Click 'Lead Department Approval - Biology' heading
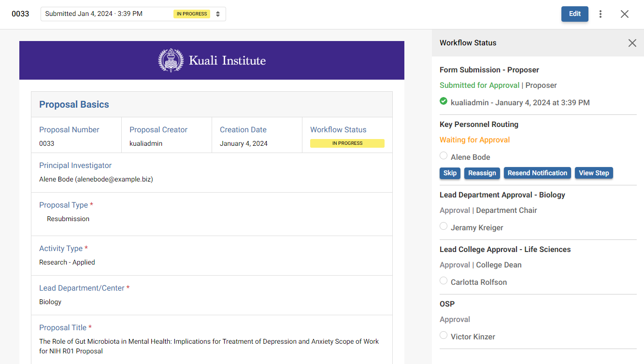 point(502,195)
